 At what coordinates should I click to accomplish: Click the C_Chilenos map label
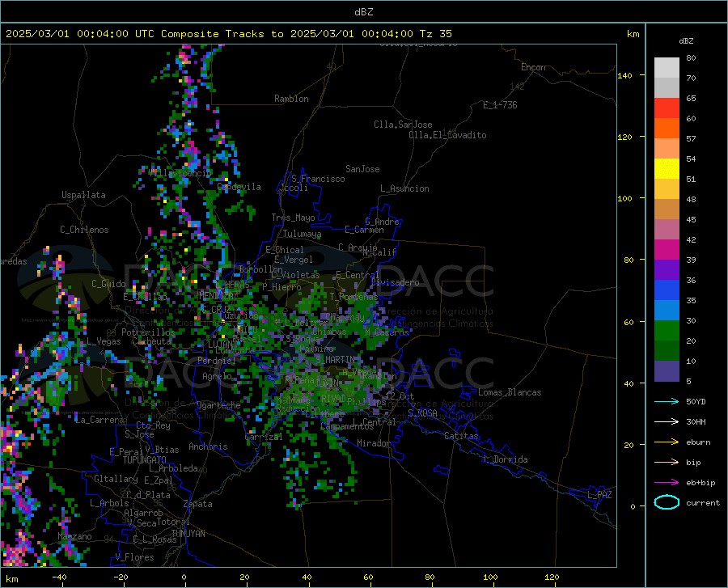coord(84,230)
